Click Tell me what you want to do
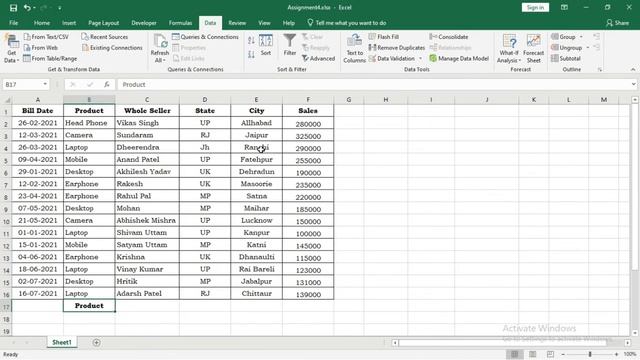Image resolution: width=640 pixels, height=360 pixels. click(347, 23)
